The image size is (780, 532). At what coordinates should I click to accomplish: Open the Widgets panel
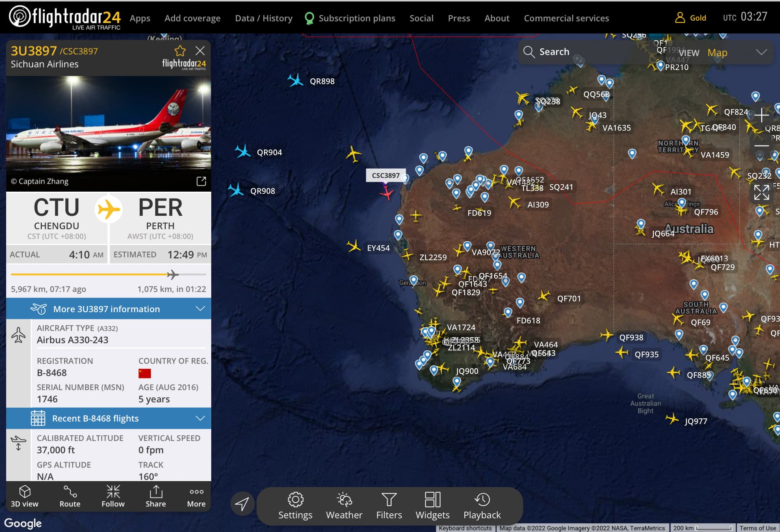coord(432,506)
